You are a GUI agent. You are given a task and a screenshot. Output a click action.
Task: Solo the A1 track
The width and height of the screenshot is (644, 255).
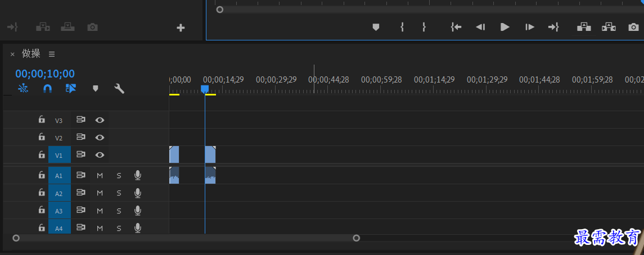coord(119,175)
